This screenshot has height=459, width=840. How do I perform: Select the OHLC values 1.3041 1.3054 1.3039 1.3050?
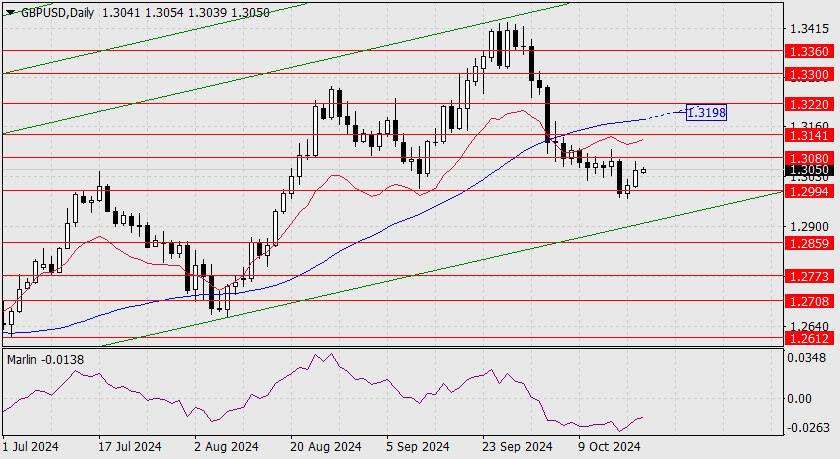point(185,12)
